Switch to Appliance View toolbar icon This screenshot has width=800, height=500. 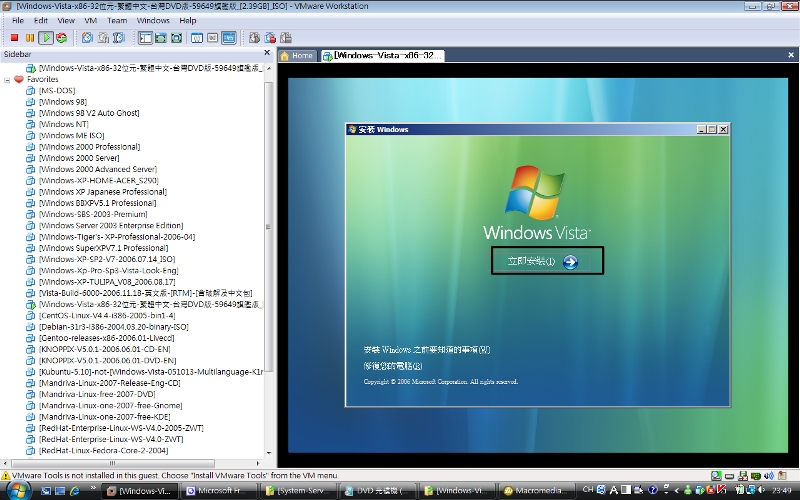[x=213, y=38]
